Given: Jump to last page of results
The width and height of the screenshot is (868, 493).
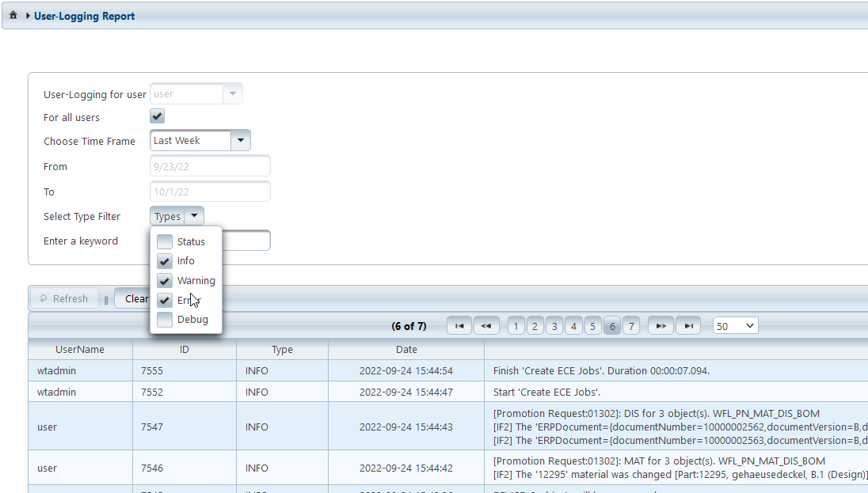Looking at the screenshot, I should [688, 326].
